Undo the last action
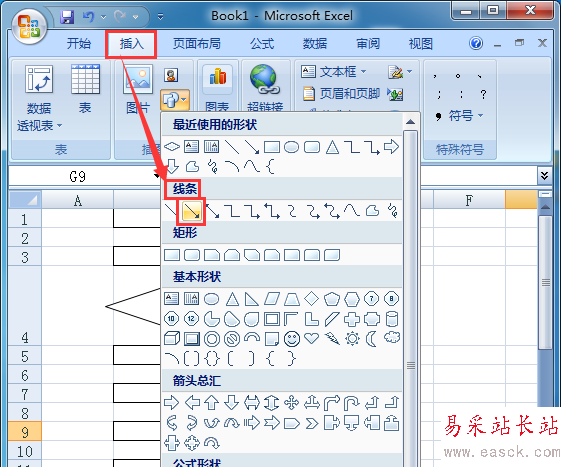The width and height of the screenshot is (561, 467). (x=88, y=16)
